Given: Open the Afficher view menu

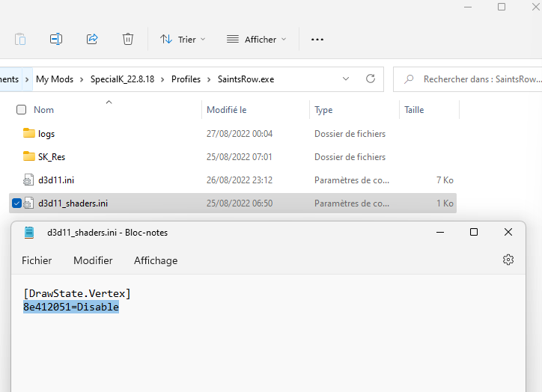Looking at the screenshot, I should [x=257, y=40].
